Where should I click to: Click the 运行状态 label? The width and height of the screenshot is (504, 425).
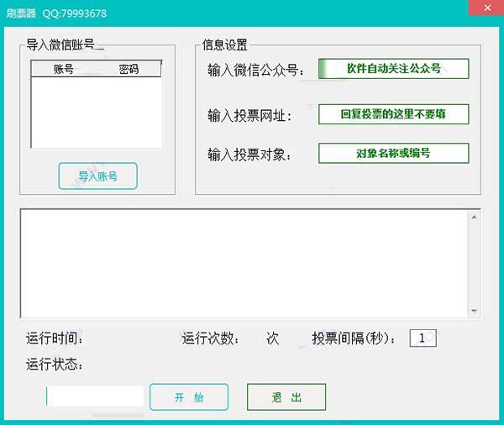[55, 365]
